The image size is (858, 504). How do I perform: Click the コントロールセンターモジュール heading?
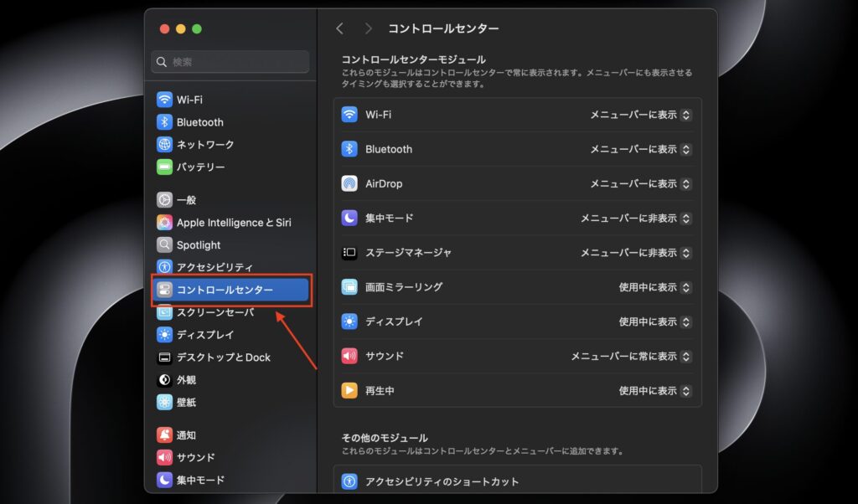click(413, 59)
